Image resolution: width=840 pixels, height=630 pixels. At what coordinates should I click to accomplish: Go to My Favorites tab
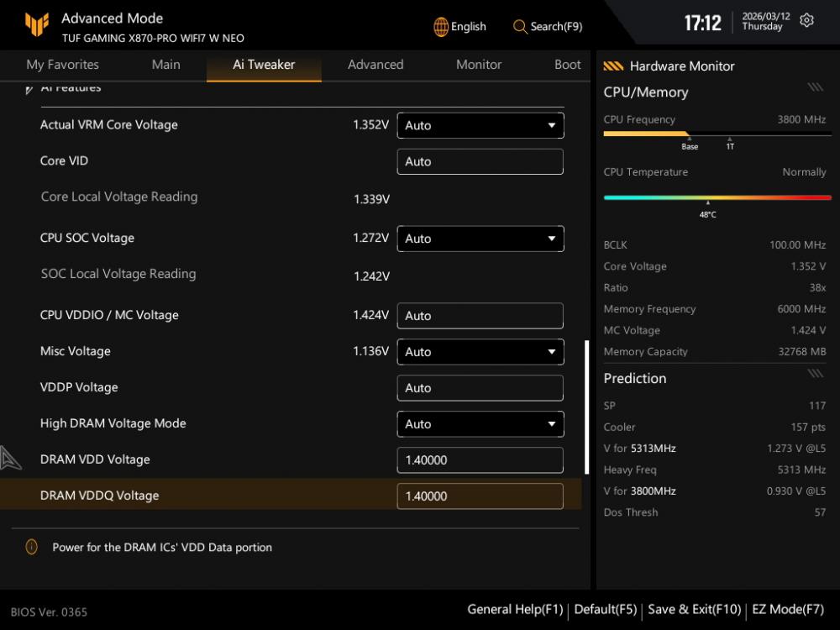(62, 65)
